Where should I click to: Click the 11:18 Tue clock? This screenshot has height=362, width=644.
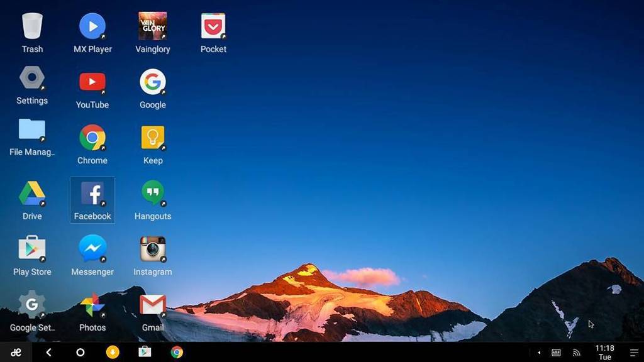(x=605, y=352)
